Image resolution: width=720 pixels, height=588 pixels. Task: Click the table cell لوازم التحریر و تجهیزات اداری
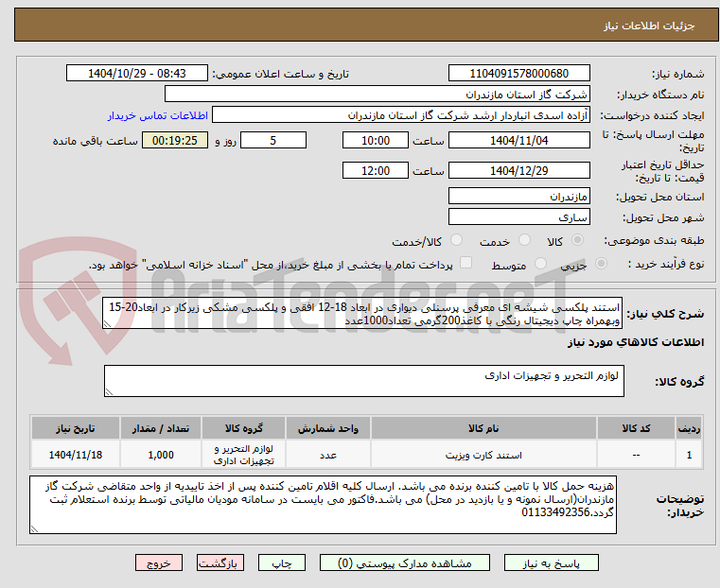pyautogui.click(x=243, y=455)
